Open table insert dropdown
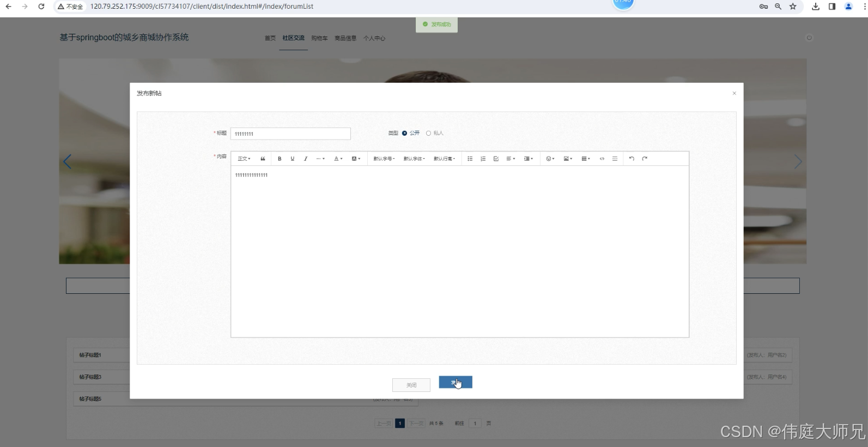 [x=586, y=159]
